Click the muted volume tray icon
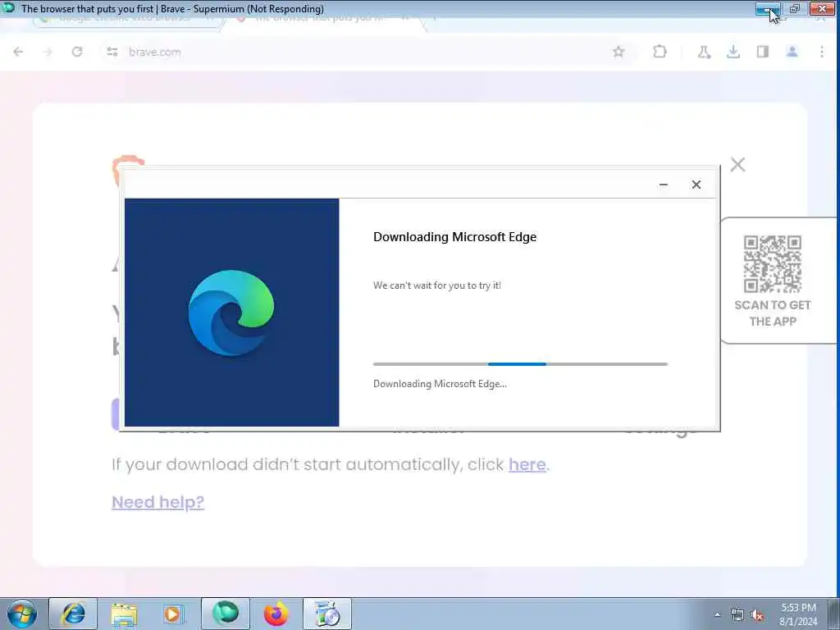The width and height of the screenshot is (840, 630). [757, 615]
